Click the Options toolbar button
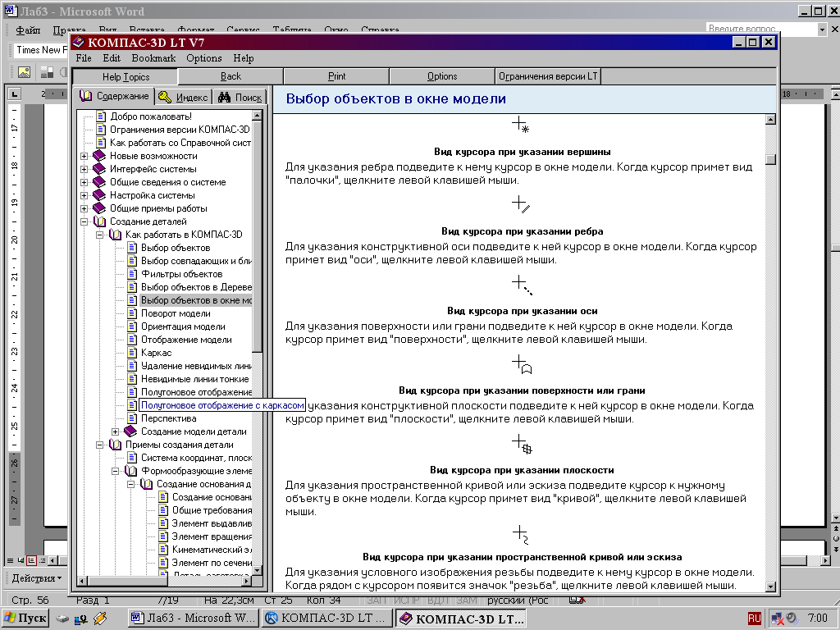This screenshot has height=630, width=840. tap(442, 76)
